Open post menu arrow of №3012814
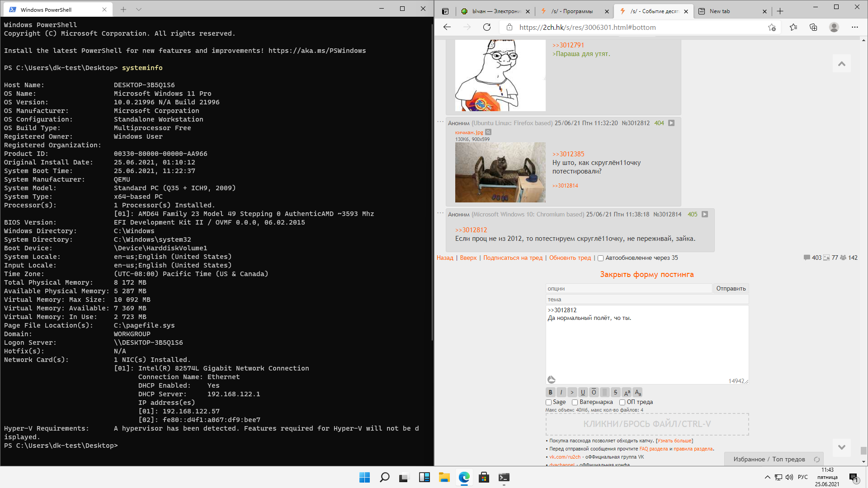This screenshot has height=488, width=868. 705,214
